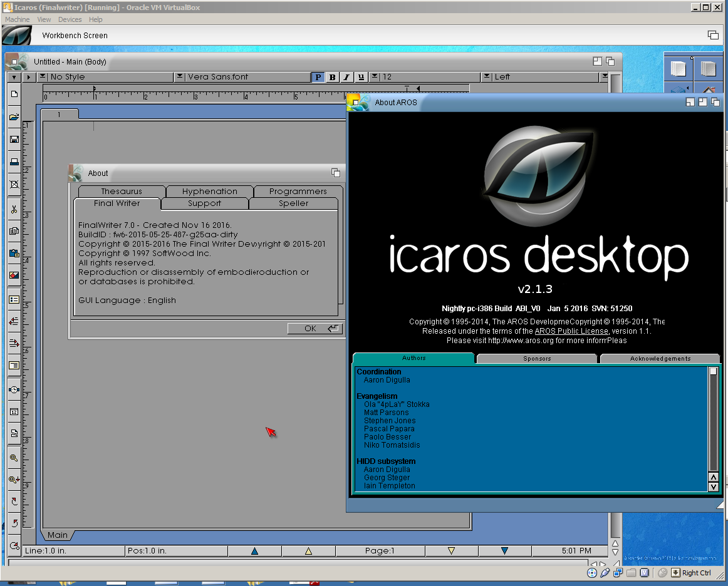Click the down-triangle button at toolbar's far left

click(x=14, y=77)
